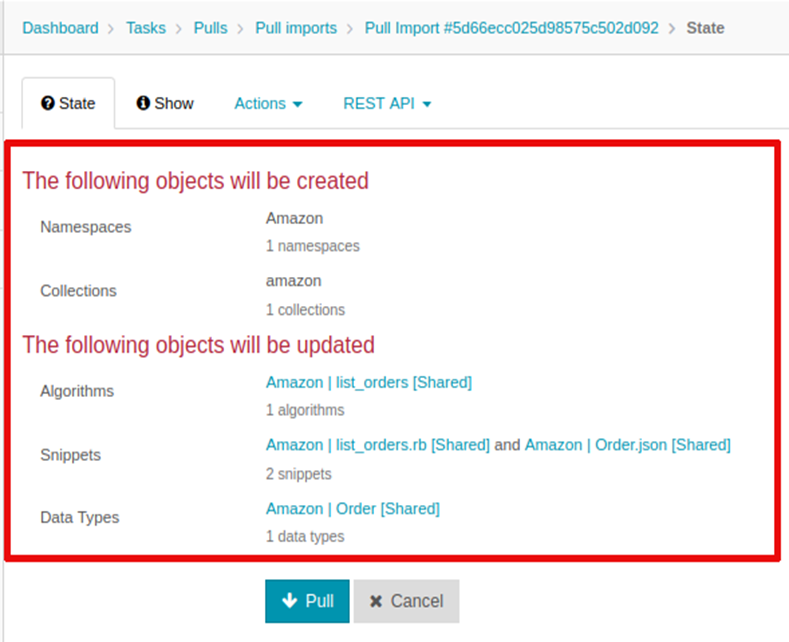This screenshot has height=642, width=789.
Task: Open the Dashboard breadcrumb link
Action: pyautogui.click(x=60, y=28)
